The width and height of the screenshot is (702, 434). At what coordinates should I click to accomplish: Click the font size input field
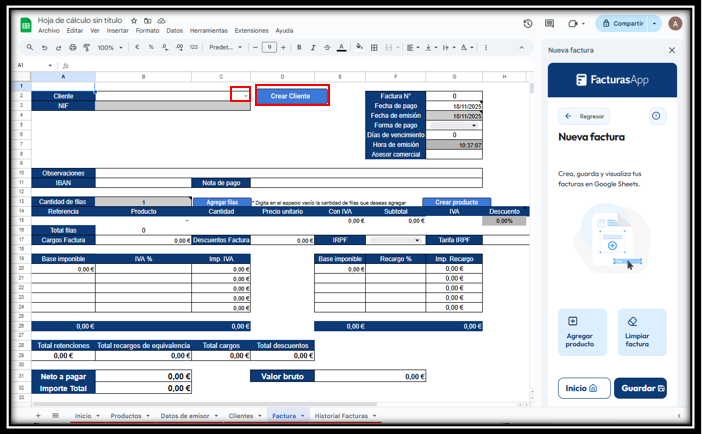[x=269, y=47]
